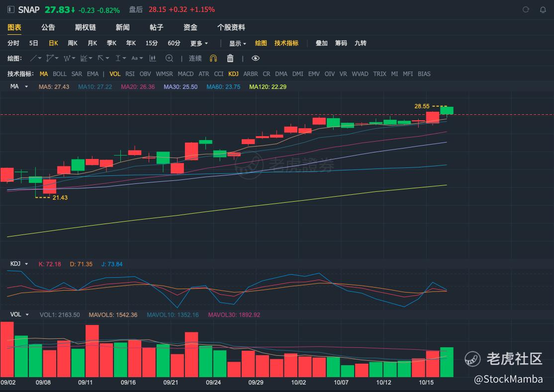Click the 21.43 low price marker

pyautogui.click(x=60, y=198)
